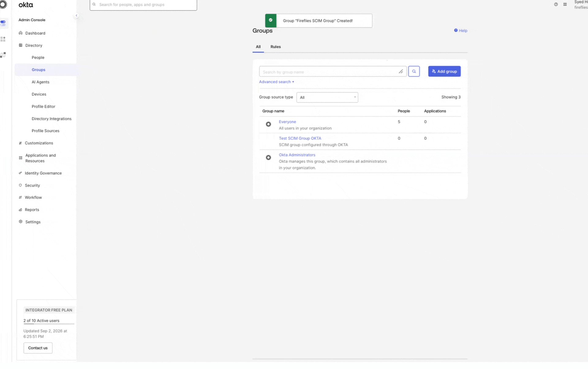
Task: Switch to the Rules tab
Action: pos(275,47)
